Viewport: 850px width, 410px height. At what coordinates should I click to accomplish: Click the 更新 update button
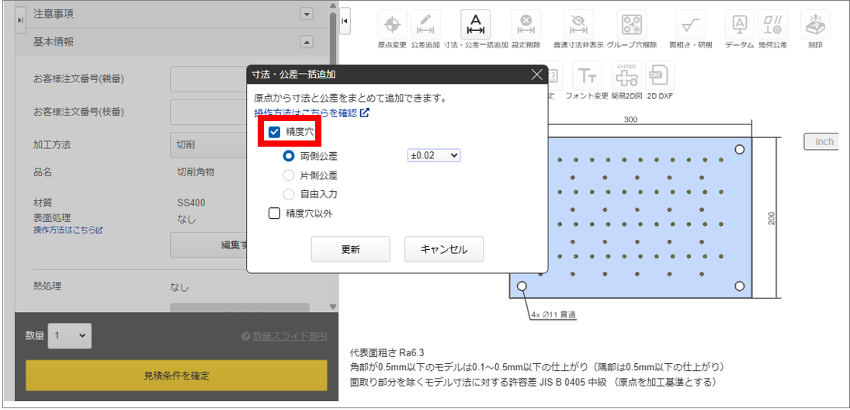(350, 249)
